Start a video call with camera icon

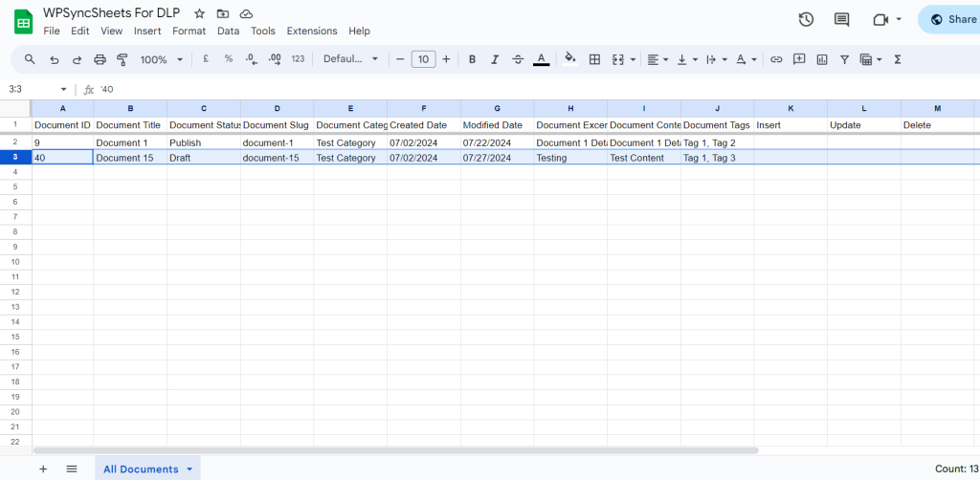880,19
